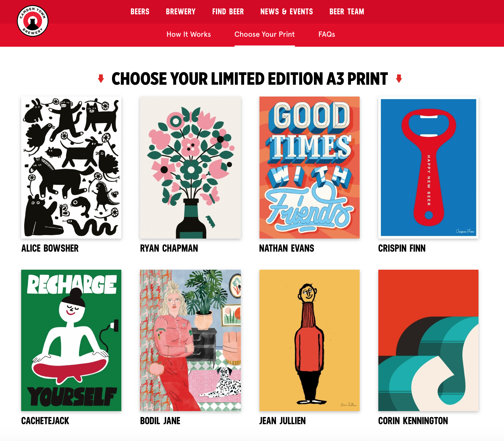This screenshot has width=504, height=441.
Task: Visit the Beer Team page
Action: point(347,12)
